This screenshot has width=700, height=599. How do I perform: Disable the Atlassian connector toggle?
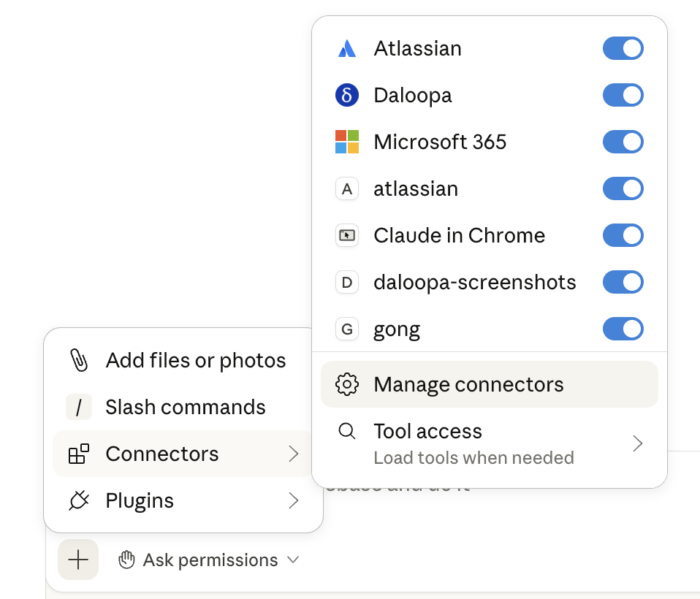[x=623, y=49]
